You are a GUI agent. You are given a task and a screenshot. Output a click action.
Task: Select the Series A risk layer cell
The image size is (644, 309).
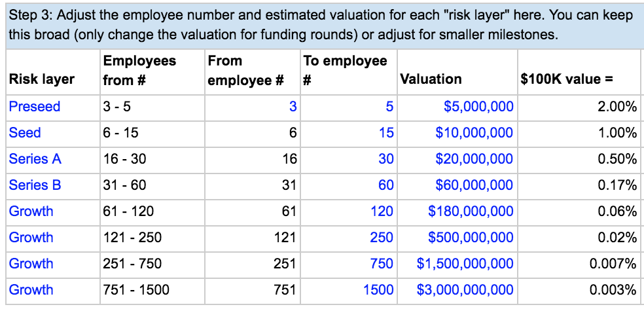coord(53,160)
